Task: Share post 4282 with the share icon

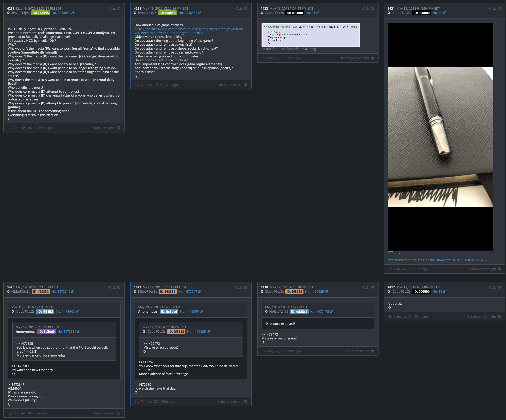Action: point(109,8)
